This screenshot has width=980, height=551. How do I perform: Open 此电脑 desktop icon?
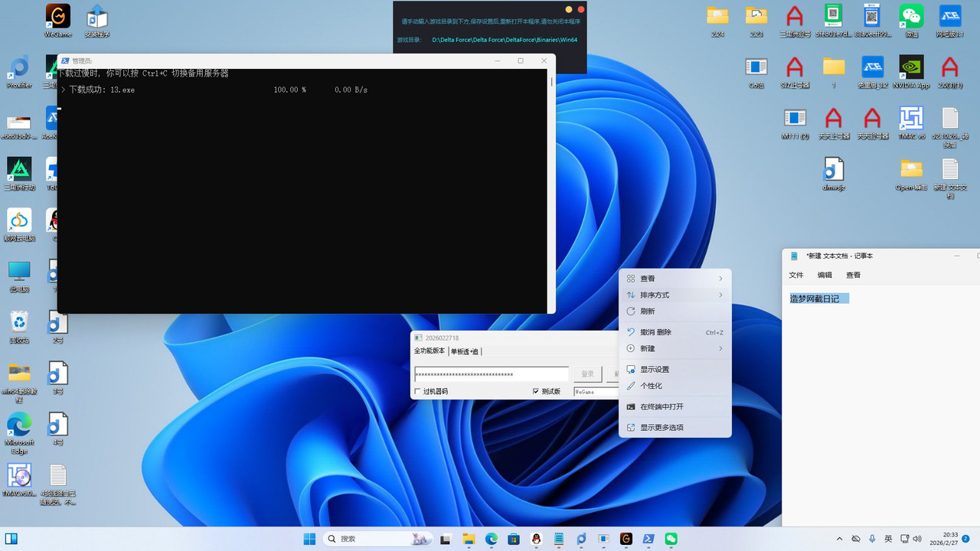19,275
